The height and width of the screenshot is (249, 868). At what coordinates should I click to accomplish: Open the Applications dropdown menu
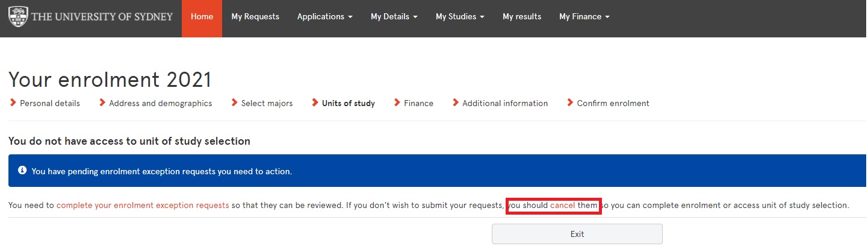point(324,17)
